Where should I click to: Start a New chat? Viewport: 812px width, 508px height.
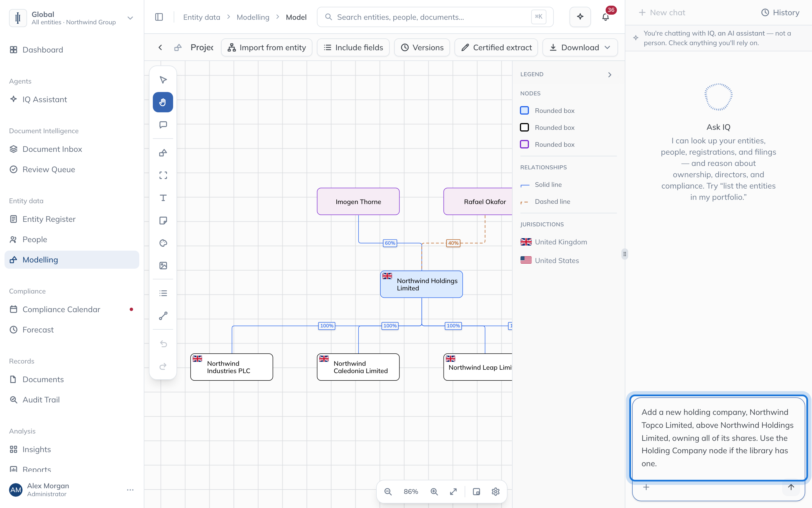(662, 12)
